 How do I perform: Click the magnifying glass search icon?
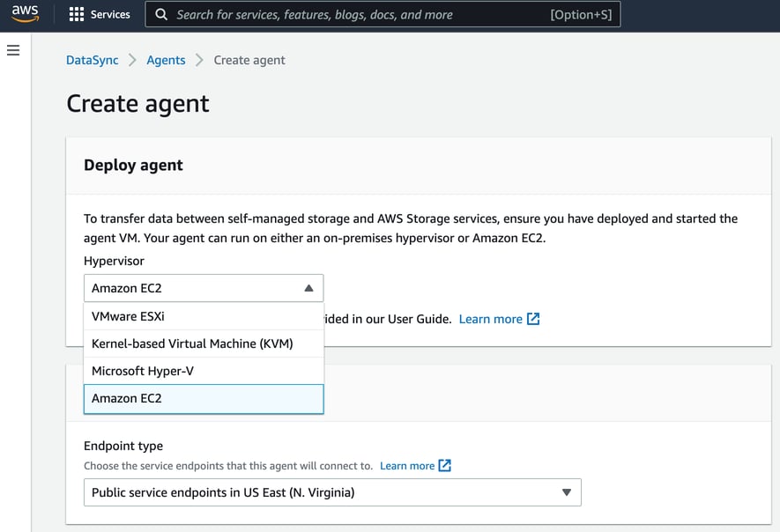point(160,14)
